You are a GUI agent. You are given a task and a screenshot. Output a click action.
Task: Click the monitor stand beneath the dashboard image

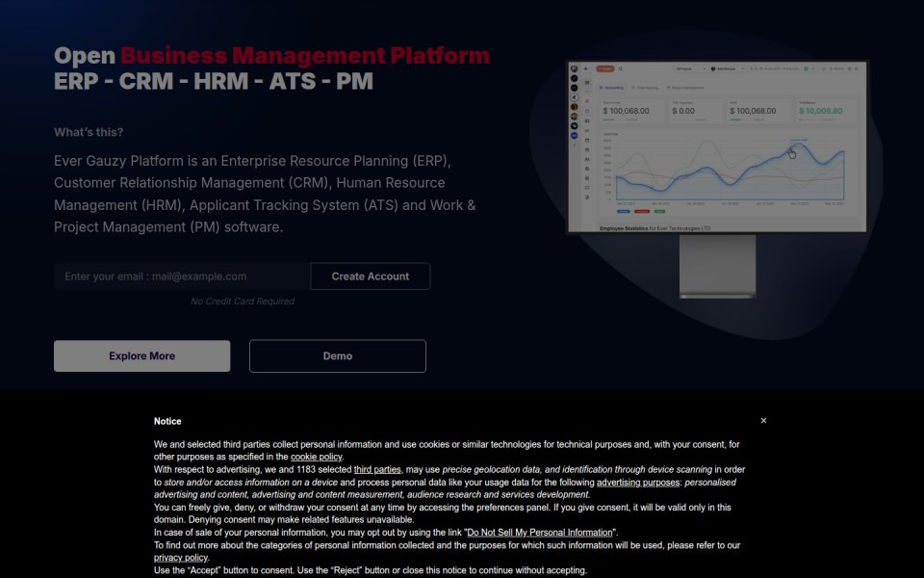[718, 266]
